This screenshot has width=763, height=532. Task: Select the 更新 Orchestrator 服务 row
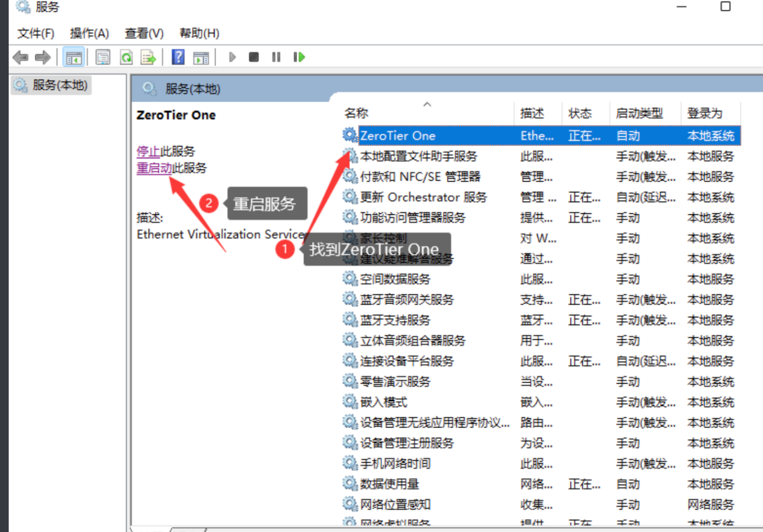point(540,197)
